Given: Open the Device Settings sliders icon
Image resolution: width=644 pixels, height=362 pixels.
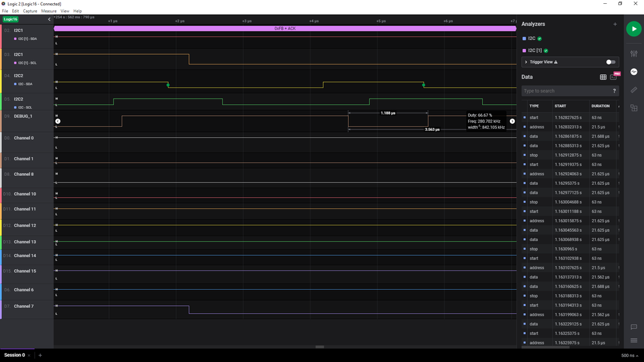Looking at the screenshot, I should [634, 53].
